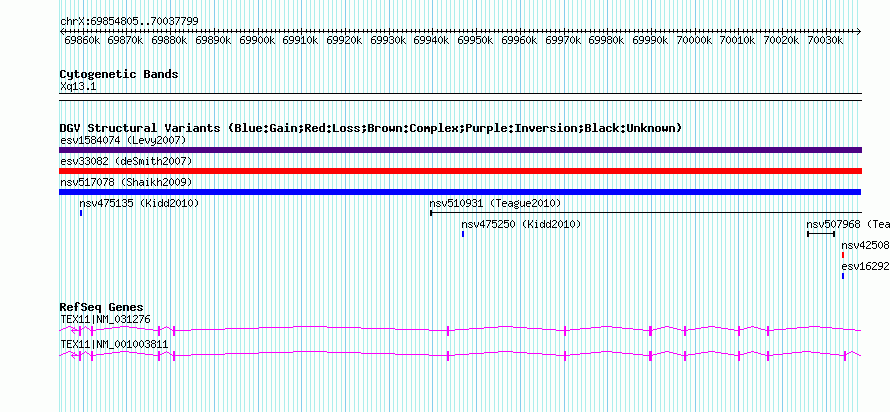Click the 69870k ruler position label
This screenshot has width=890, height=412.
coord(126,40)
